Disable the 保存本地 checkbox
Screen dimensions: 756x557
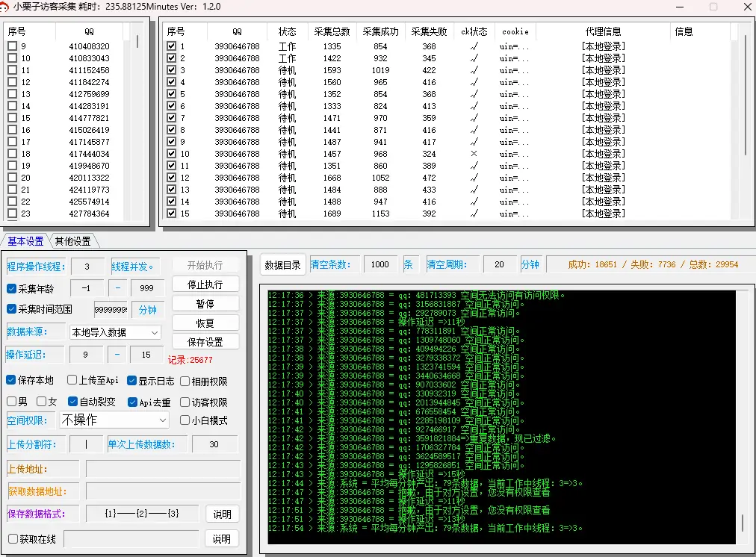[x=11, y=380]
